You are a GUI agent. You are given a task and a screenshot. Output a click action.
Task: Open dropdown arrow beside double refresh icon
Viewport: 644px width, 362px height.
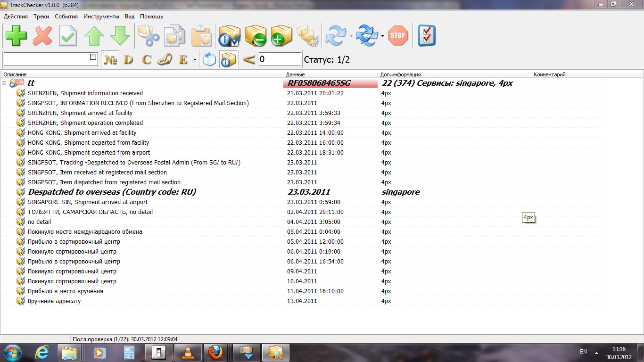coord(382,36)
